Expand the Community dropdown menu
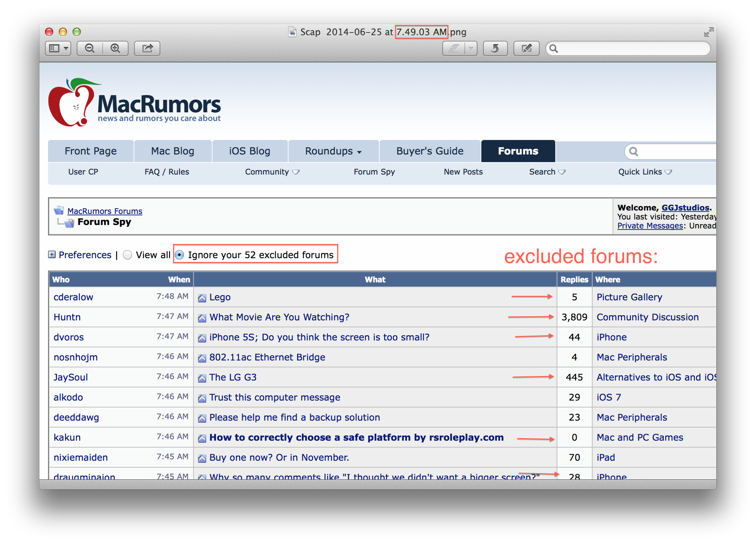 [272, 172]
